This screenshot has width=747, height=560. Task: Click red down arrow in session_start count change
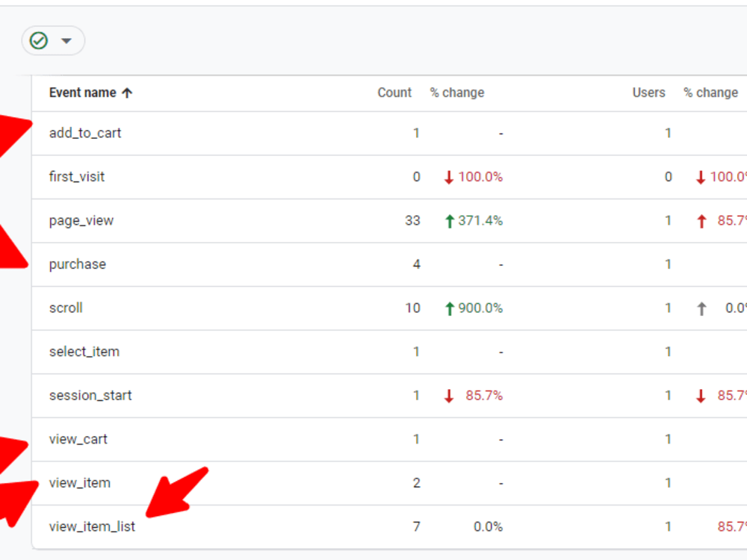coord(449,396)
